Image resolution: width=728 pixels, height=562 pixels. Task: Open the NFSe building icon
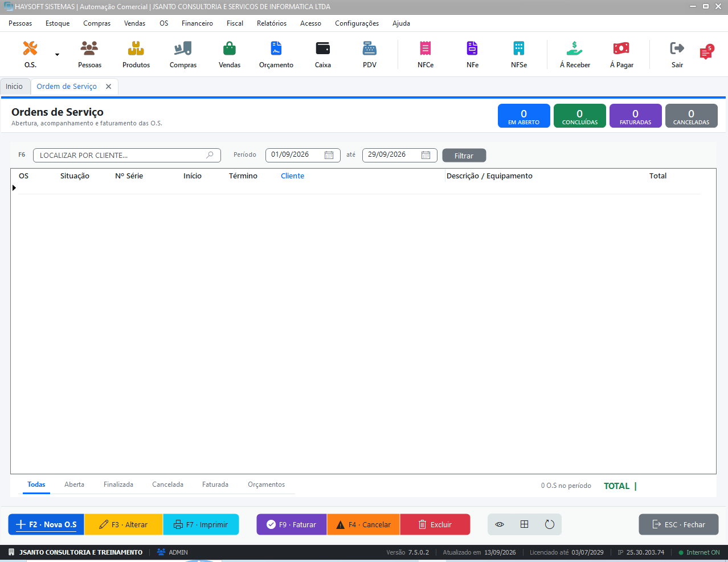click(519, 54)
